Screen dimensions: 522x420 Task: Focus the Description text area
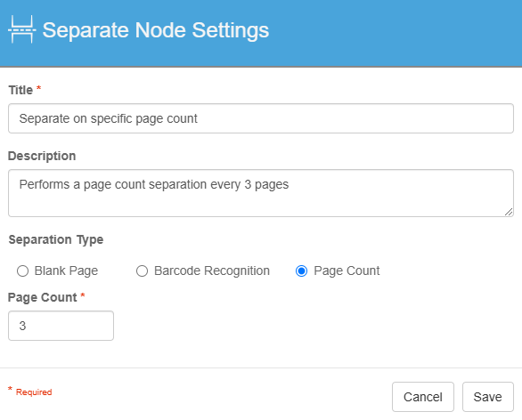coord(261,193)
